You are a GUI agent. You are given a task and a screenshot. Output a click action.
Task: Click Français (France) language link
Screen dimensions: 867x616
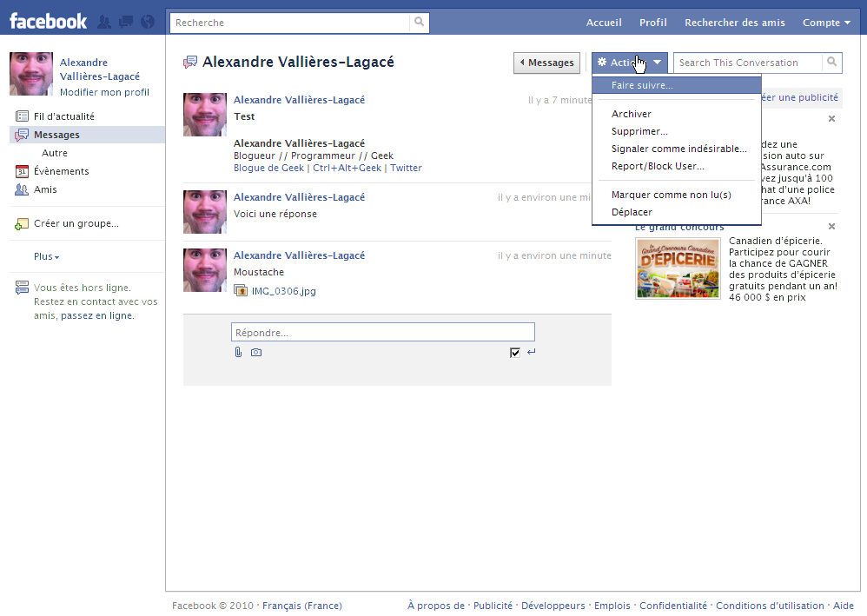click(302, 606)
